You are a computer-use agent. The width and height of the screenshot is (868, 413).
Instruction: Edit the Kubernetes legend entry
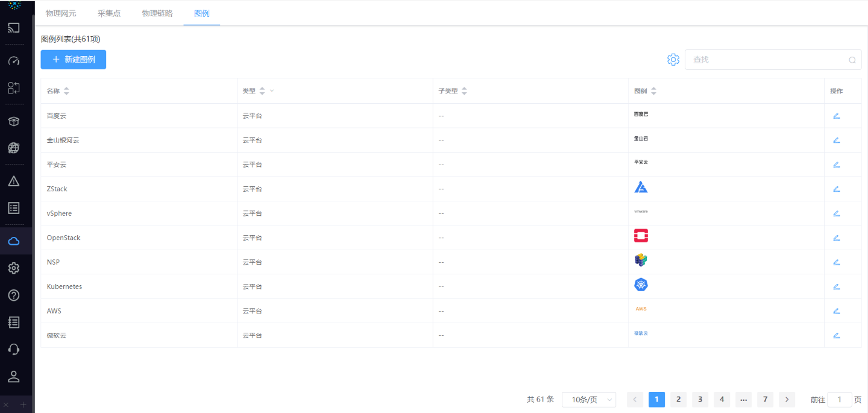coord(836,286)
